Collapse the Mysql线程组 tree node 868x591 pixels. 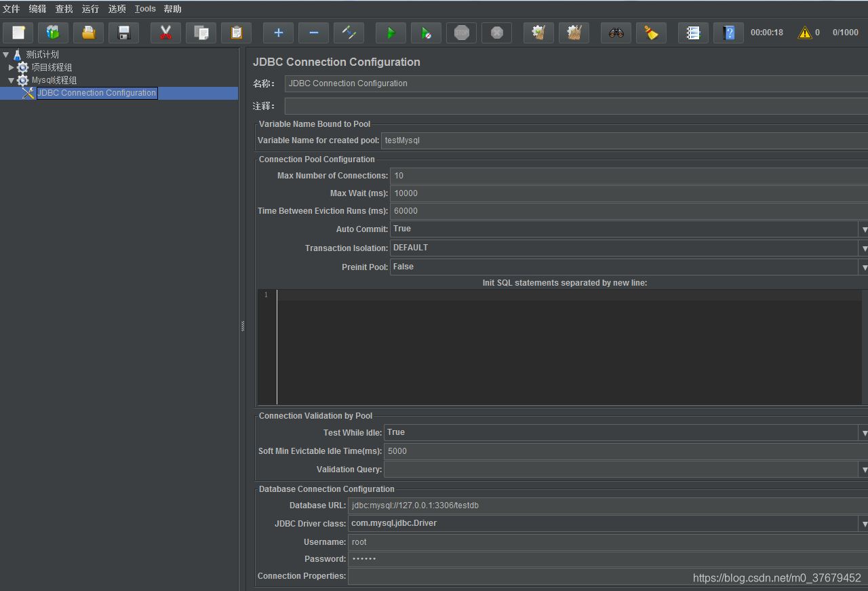click(11, 80)
